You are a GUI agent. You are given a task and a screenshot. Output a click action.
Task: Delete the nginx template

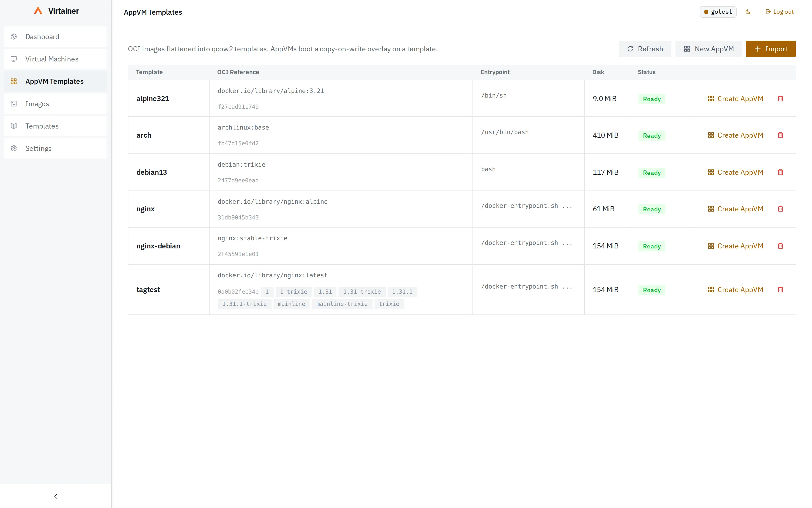[781, 209]
